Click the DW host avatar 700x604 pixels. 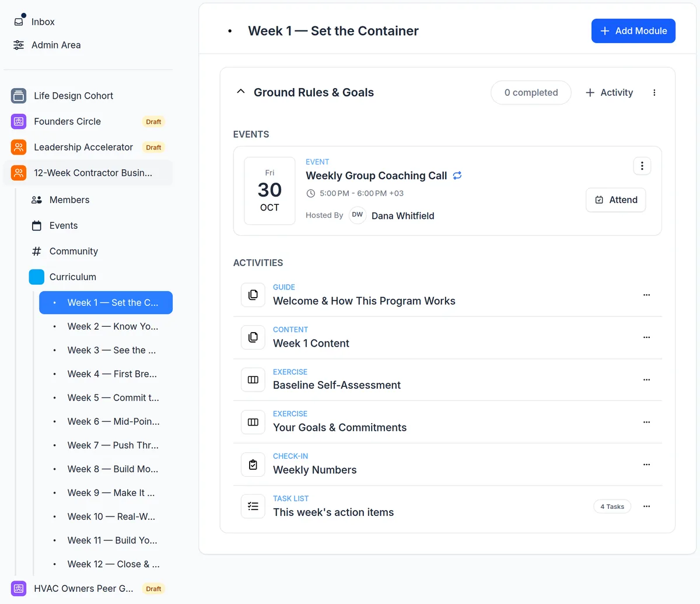[358, 215]
